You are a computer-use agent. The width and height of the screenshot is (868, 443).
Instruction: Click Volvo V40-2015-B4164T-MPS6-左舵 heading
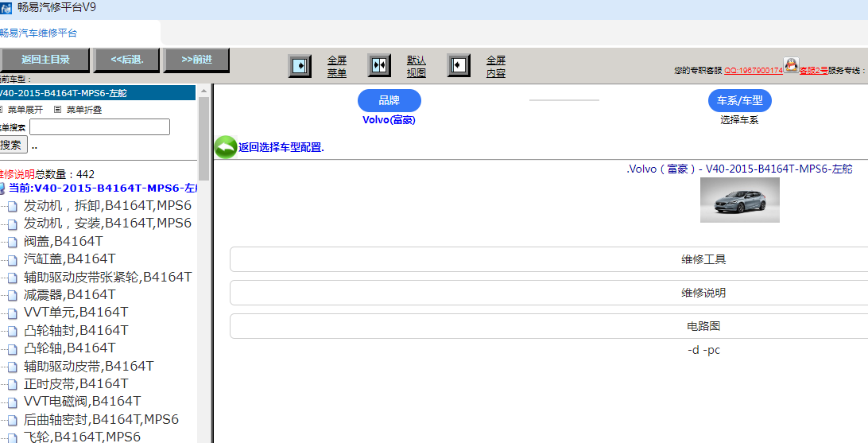pyautogui.click(x=739, y=169)
